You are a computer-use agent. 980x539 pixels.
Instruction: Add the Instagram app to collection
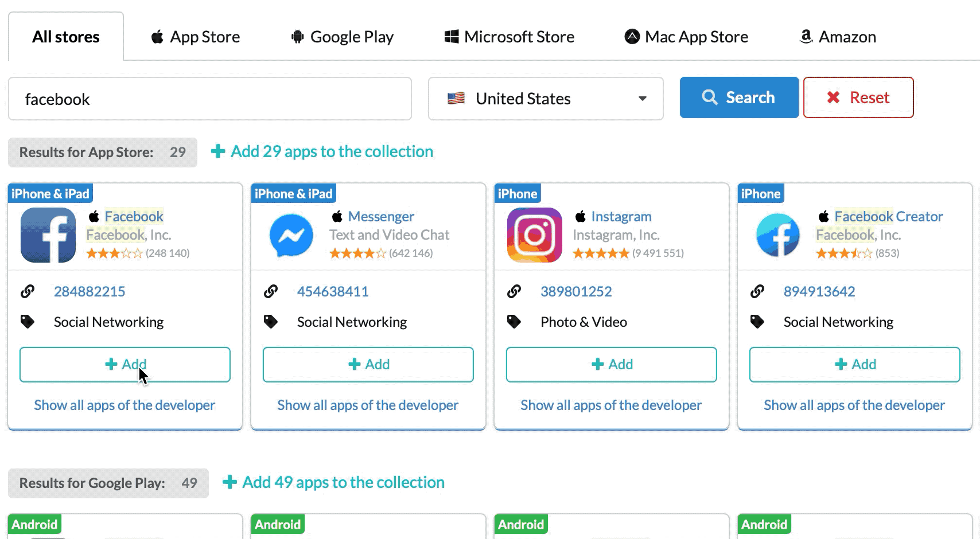pyautogui.click(x=612, y=365)
